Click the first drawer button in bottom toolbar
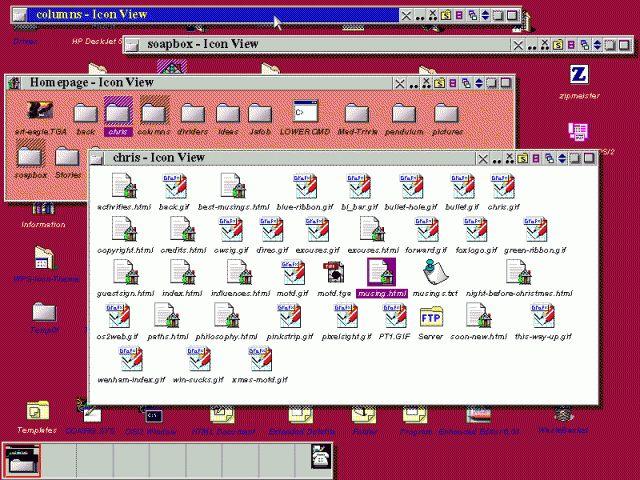The width and height of the screenshot is (640, 480). [x=21, y=459]
